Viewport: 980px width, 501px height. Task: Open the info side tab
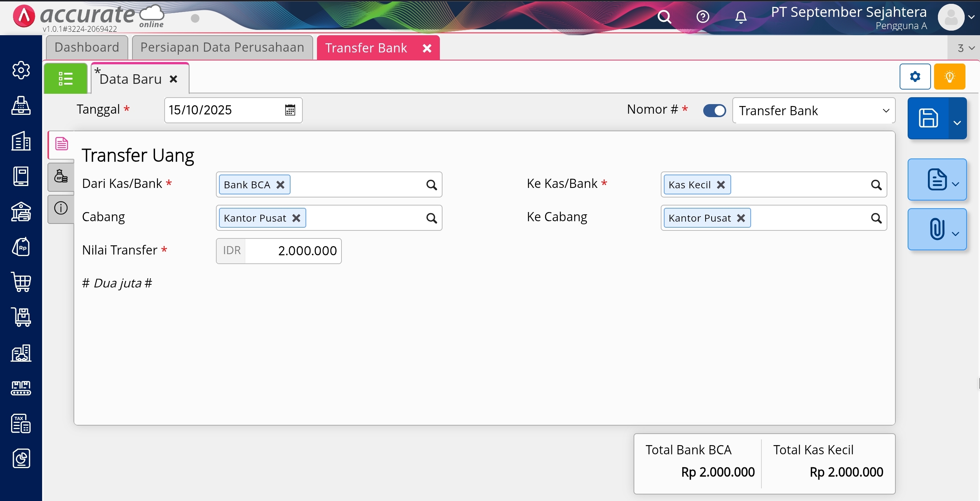click(x=61, y=208)
